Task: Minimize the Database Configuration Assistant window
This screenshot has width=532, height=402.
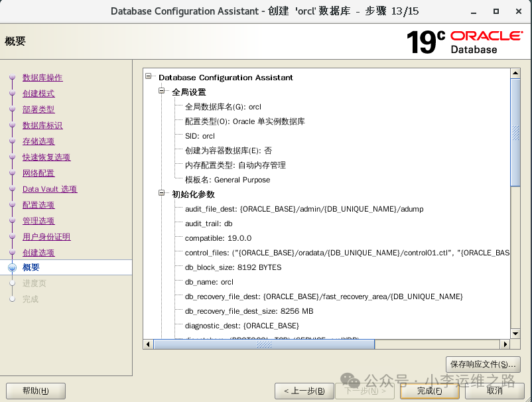Action: [474, 11]
